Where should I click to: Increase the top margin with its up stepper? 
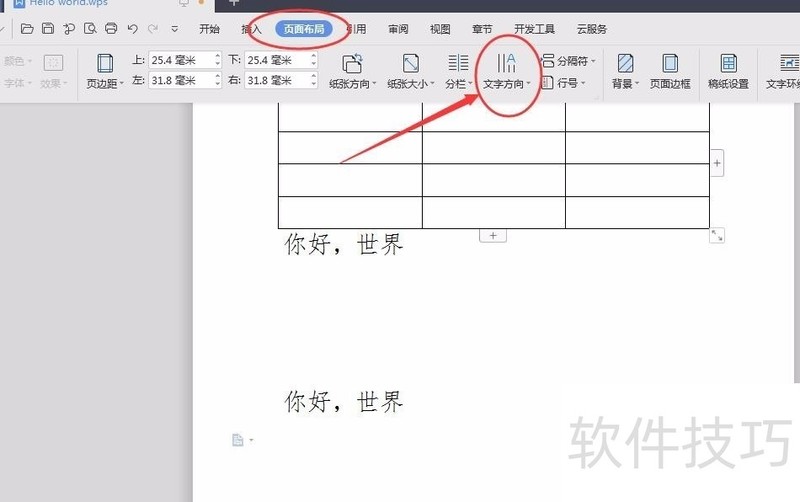[x=218, y=56]
